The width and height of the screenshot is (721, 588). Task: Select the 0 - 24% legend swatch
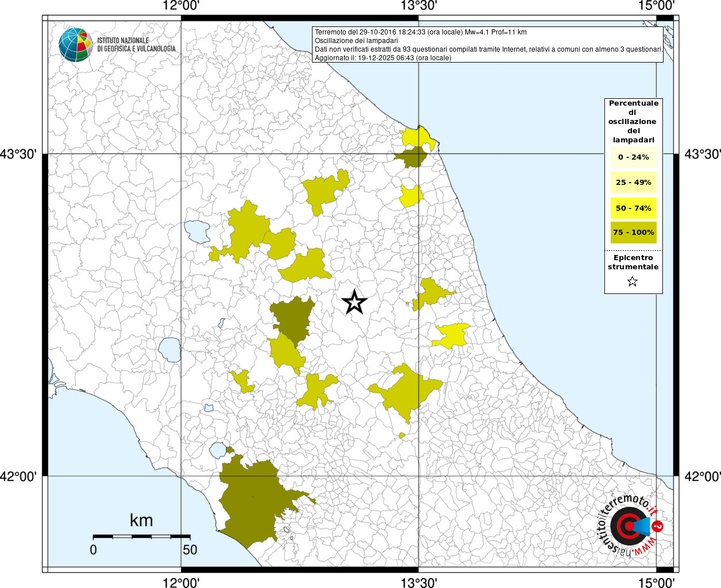(633, 157)
